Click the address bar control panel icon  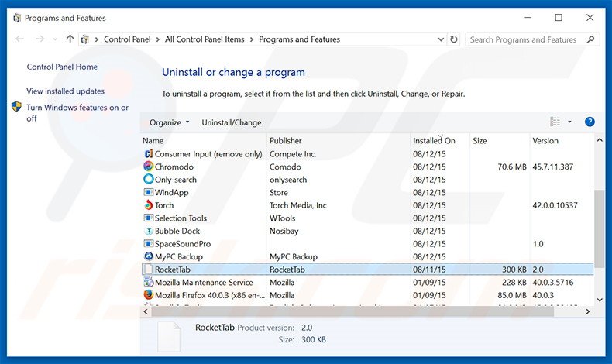84,39
